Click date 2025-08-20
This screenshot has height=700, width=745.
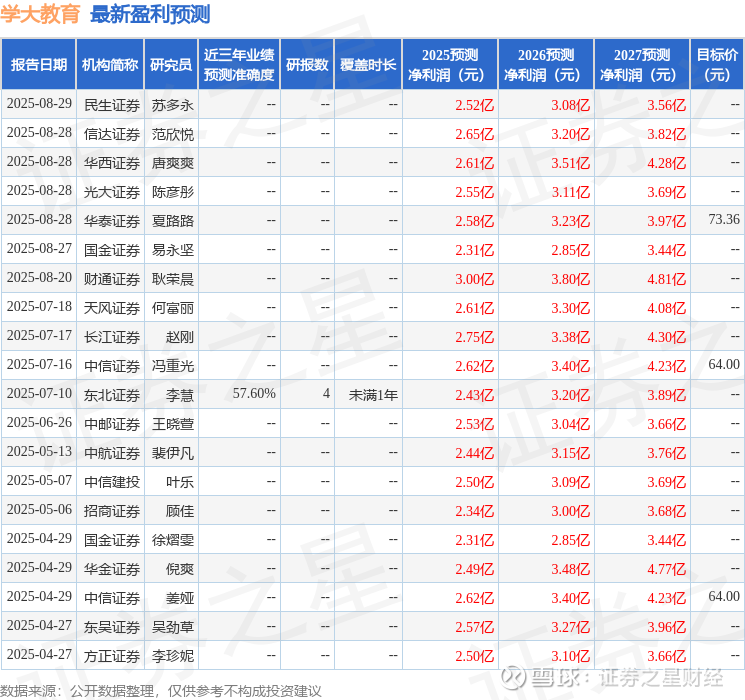[x=39, y=278]
